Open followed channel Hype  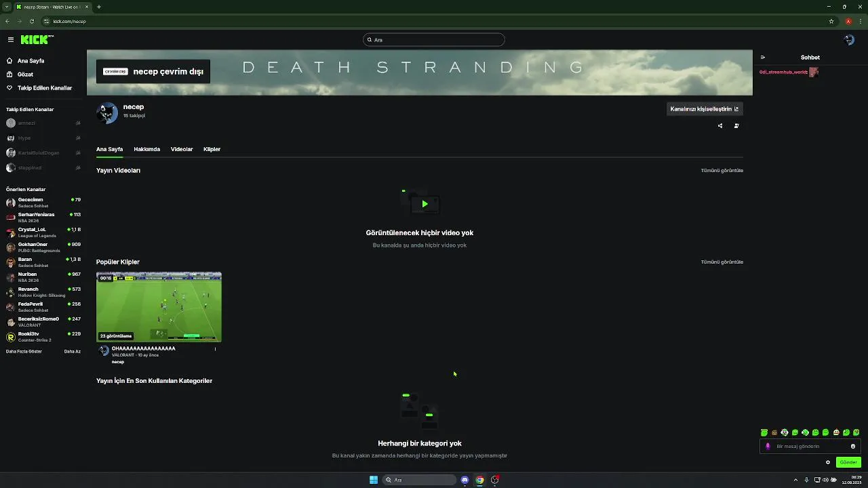(43, 138)
